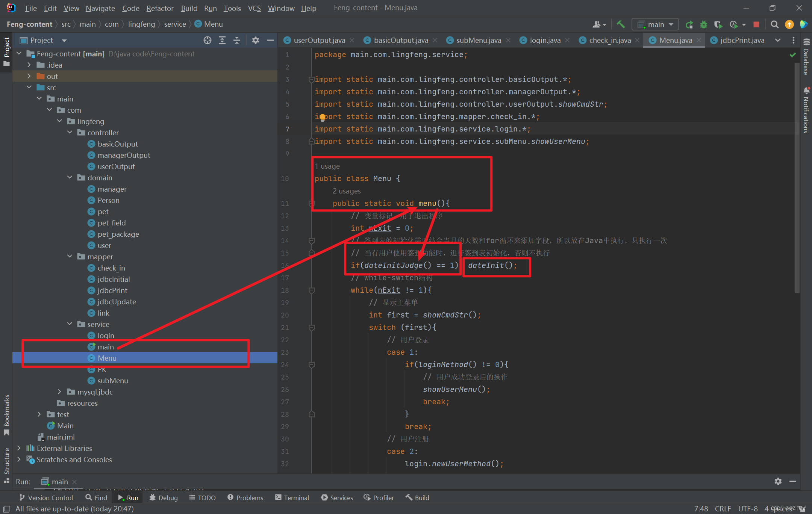Open the Refactor menu
This screenshot has height=514, width=812.
(160, 8)
